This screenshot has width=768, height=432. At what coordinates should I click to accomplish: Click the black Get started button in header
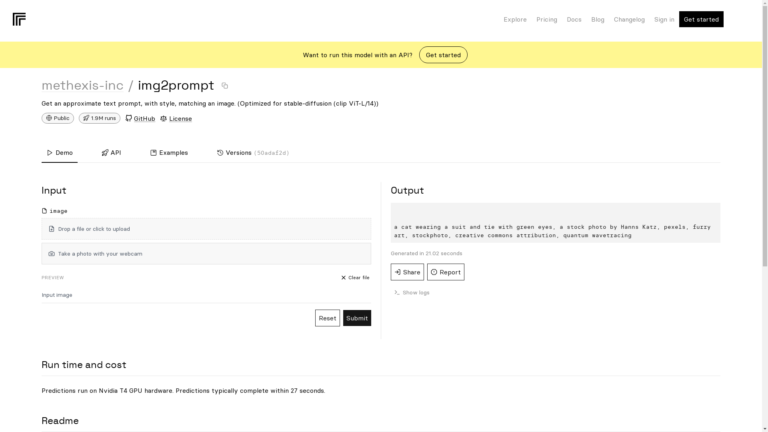click(701, 19)
